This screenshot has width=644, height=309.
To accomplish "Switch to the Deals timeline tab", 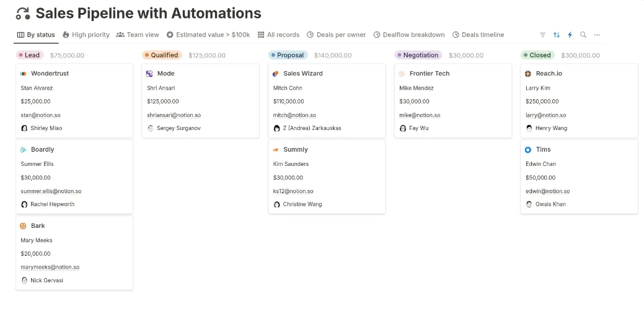I will click(x=478, y=35).
